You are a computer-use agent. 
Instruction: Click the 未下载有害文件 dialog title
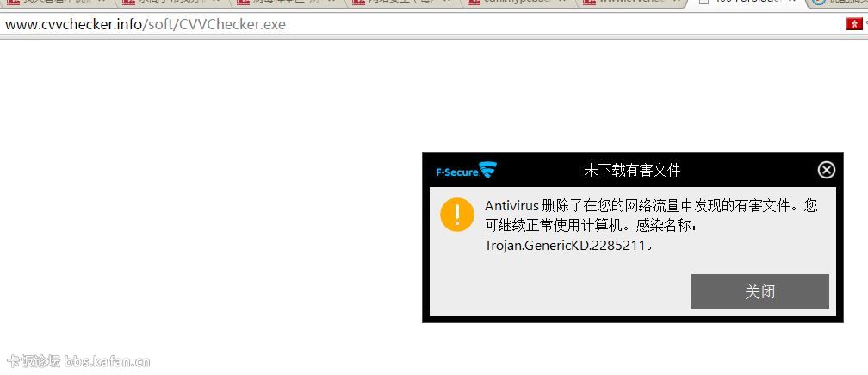(x=632, y=171)
